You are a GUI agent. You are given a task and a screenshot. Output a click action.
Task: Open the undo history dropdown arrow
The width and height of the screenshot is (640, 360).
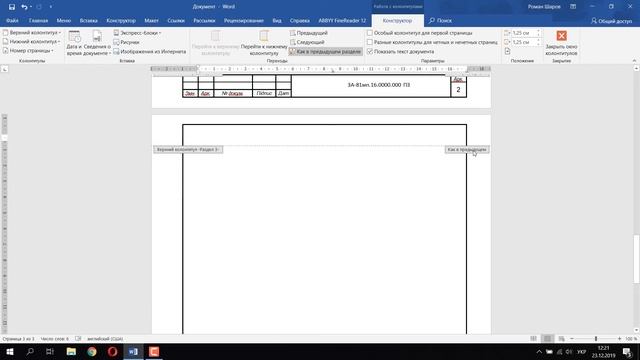tap(31, 7)
